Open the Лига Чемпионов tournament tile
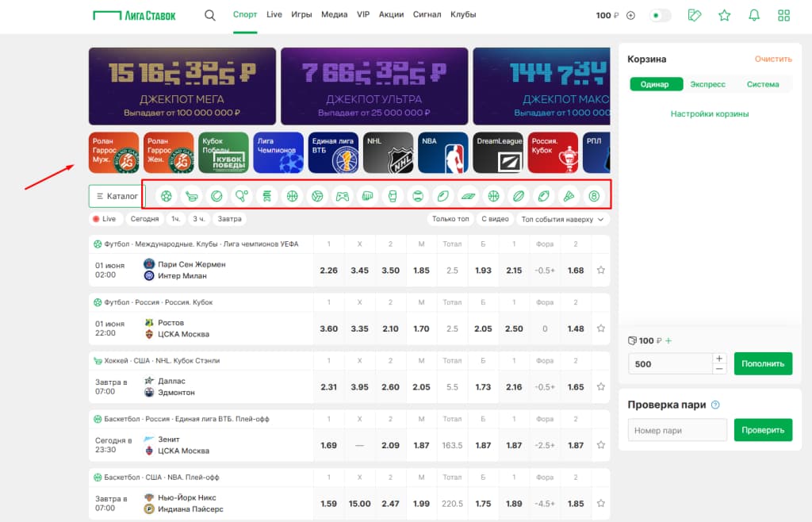The height and width of the screenshot is (522, 812). pos(278,152)
